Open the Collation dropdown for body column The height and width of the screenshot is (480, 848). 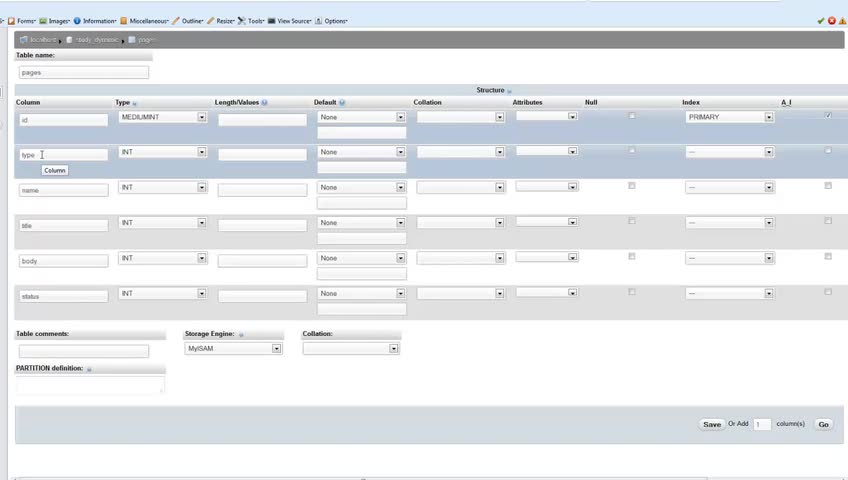pyautogui.click(x=461, y=258)
